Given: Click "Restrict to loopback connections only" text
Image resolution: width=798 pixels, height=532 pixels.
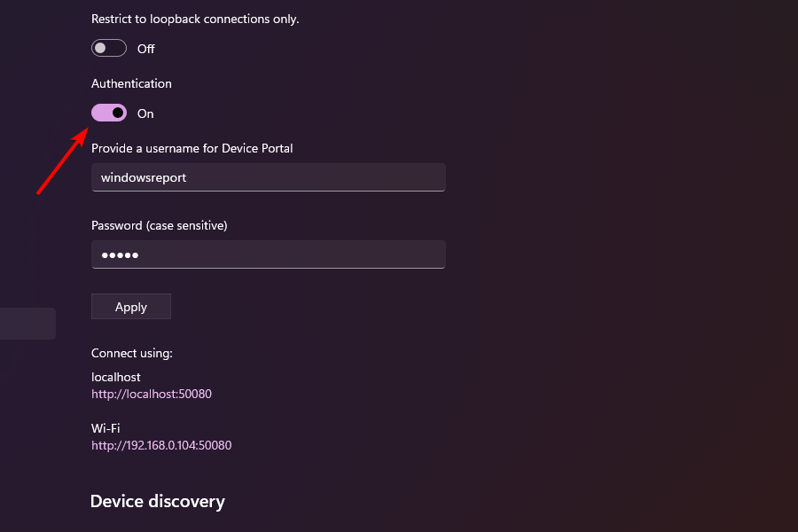Looking at the screenshot, I should [x=195, y=19].
